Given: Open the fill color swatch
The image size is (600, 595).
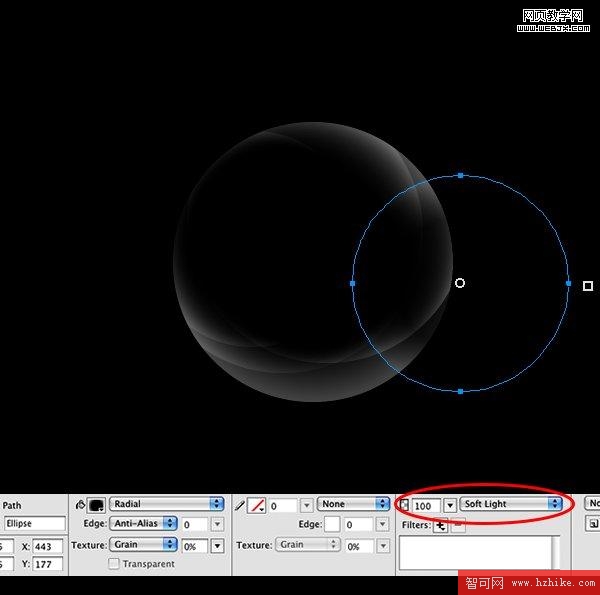Looking at the screenshot, I should point(97,505).
